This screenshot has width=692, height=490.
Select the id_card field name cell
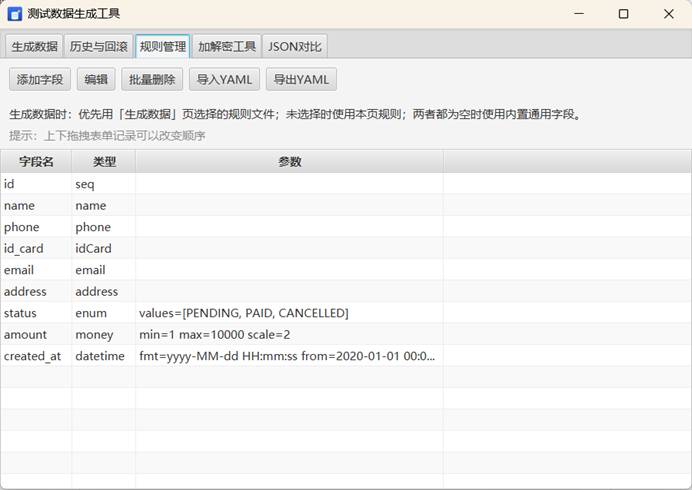pos(36,249)
